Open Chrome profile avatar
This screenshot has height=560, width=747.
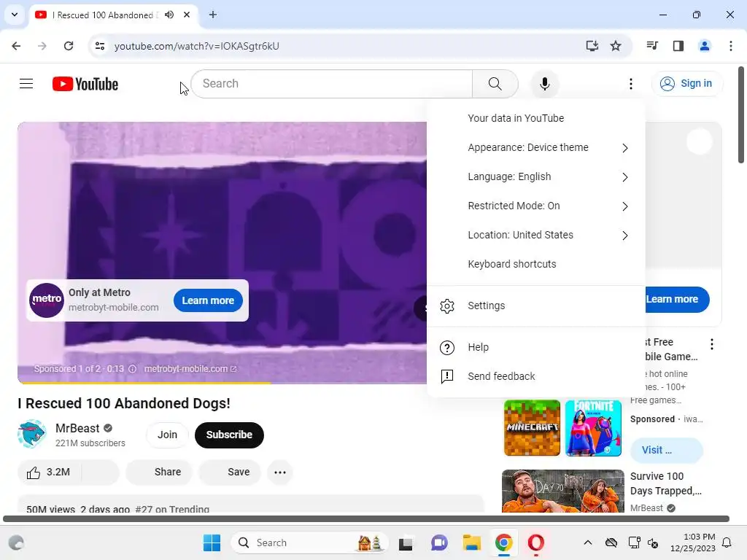point(704,46)
